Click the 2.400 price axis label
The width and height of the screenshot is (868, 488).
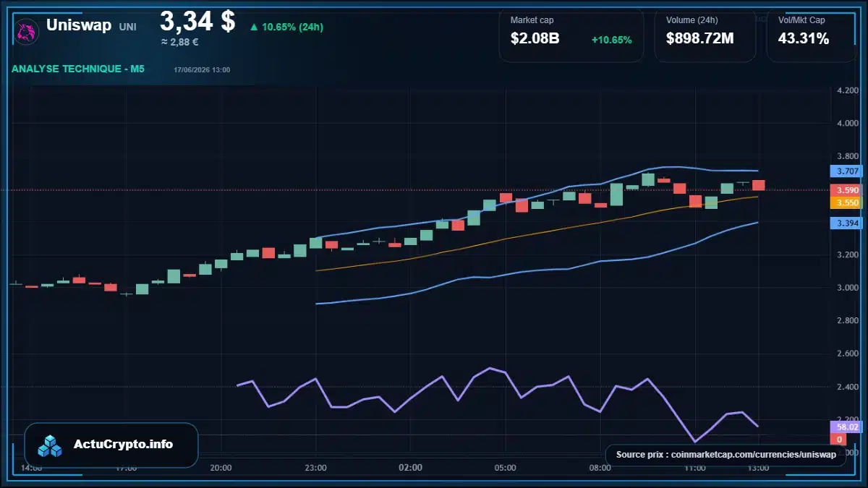pyautogui.click(x=847, y=387)
